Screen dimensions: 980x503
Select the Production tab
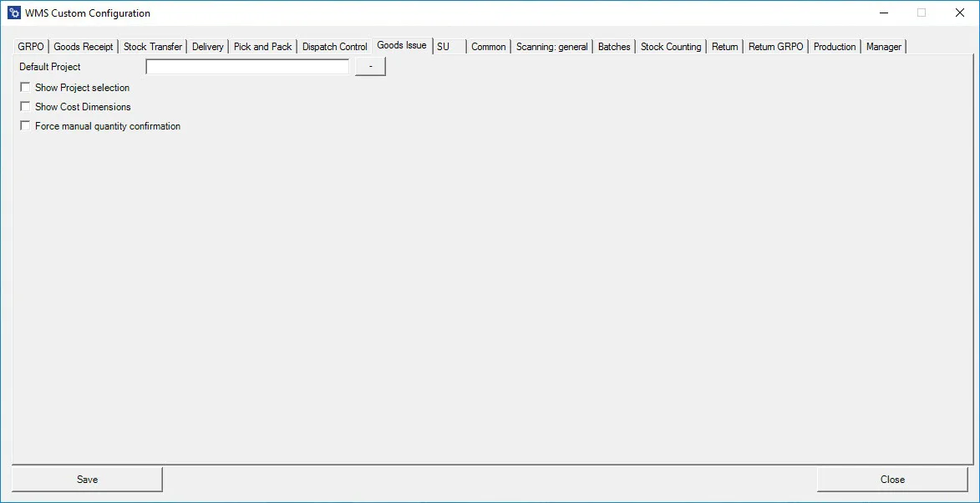[x=835, y=47]
